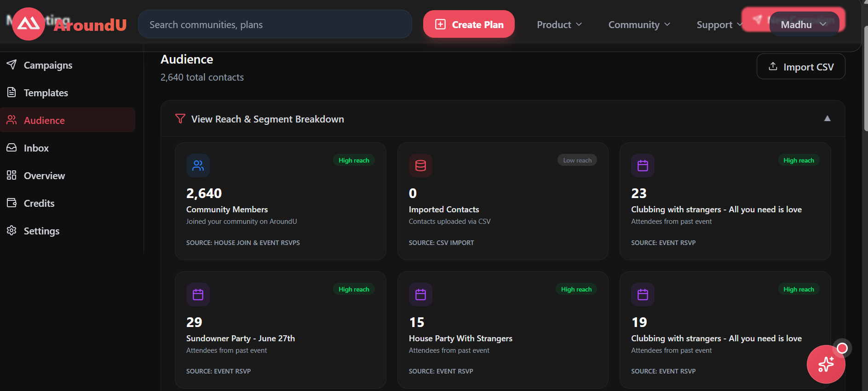Click calendar icon on House Party card

[420, 294]
